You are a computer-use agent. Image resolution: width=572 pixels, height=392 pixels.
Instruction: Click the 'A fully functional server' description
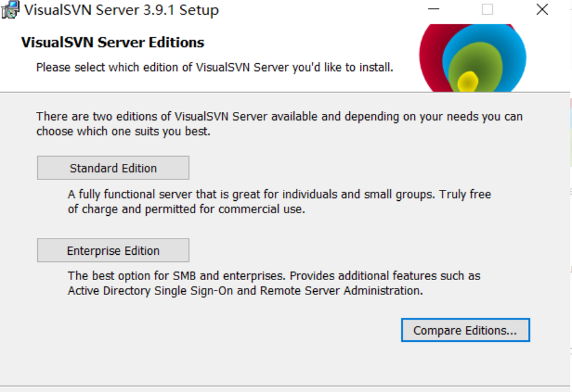click(x=279, y=202)
